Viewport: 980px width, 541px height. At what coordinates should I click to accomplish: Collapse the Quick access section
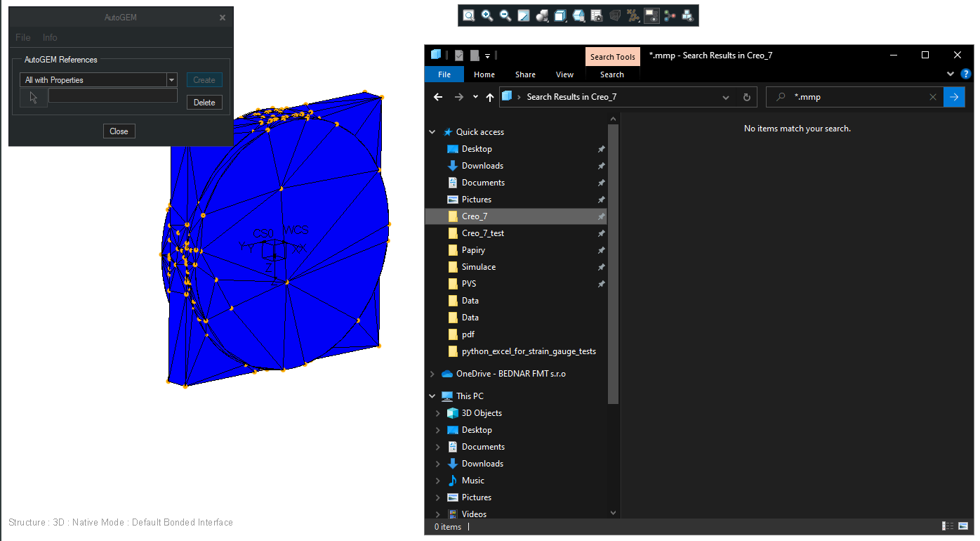pos(432,131)
